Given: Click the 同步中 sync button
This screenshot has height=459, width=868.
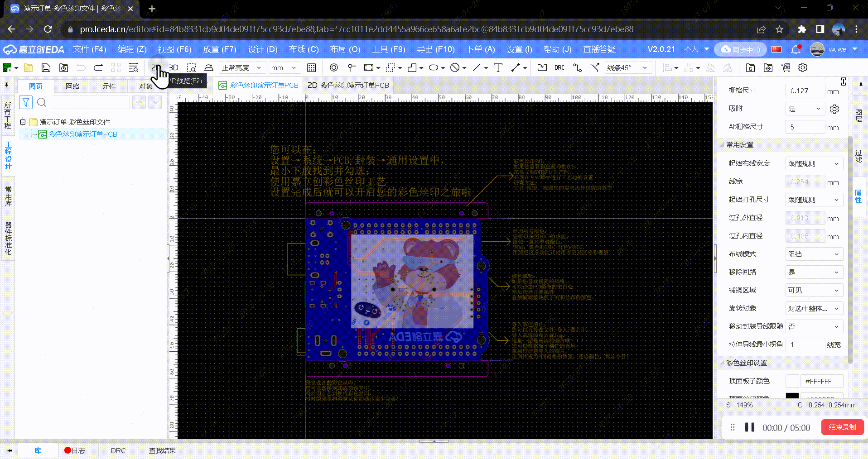Looking at the screenshot, I should (740, 49).
